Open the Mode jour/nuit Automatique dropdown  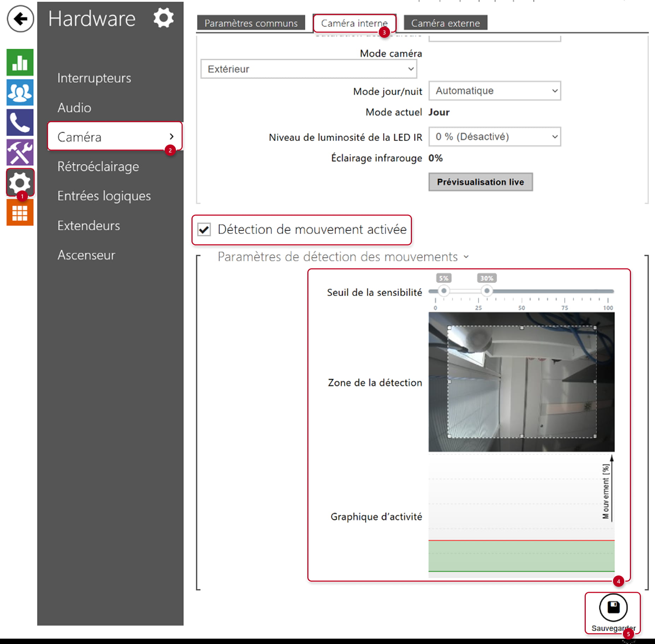495,91
